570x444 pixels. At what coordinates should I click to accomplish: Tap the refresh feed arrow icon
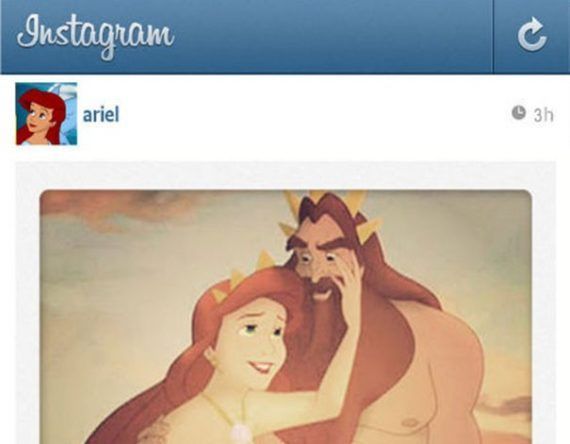tap(531, 34)
